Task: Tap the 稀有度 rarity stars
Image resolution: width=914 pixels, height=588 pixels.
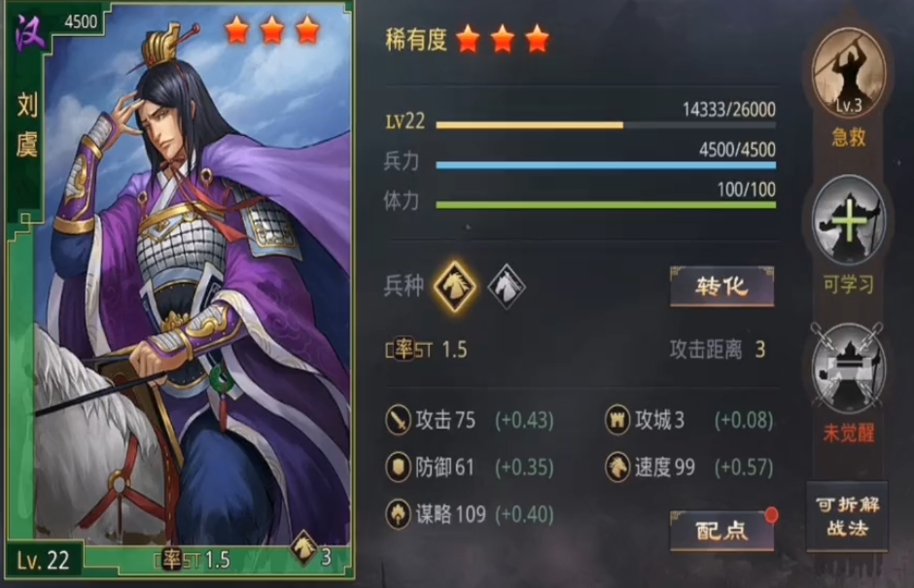Action: click(x=503, y=40)
